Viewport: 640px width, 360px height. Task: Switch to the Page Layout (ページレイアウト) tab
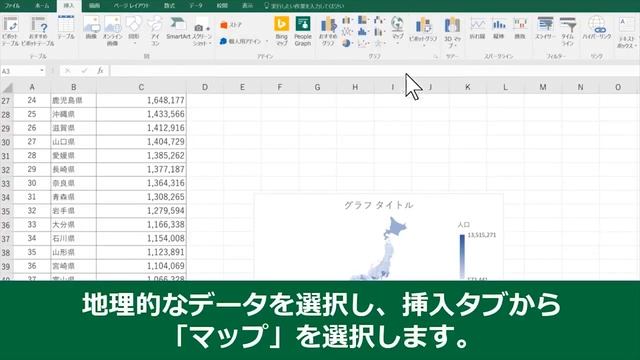tap(131, 6)
